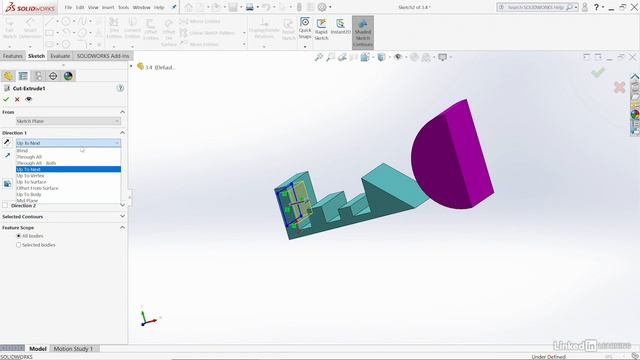Open the From Sketch Plane dropdown
This screenshot has width=640, height=360.
68,121
